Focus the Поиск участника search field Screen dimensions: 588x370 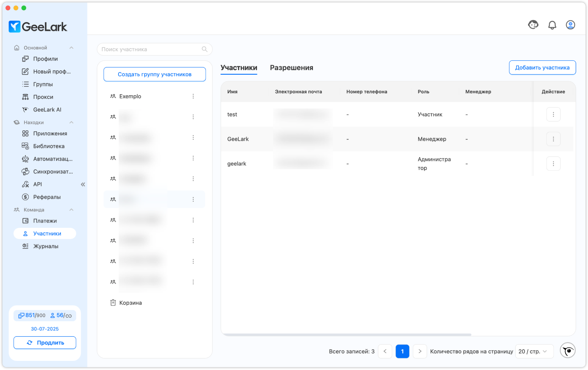pos(150,49)
